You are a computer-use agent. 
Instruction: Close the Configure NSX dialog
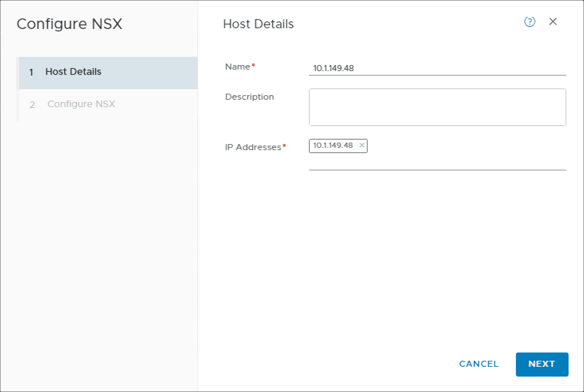[553, 22]
